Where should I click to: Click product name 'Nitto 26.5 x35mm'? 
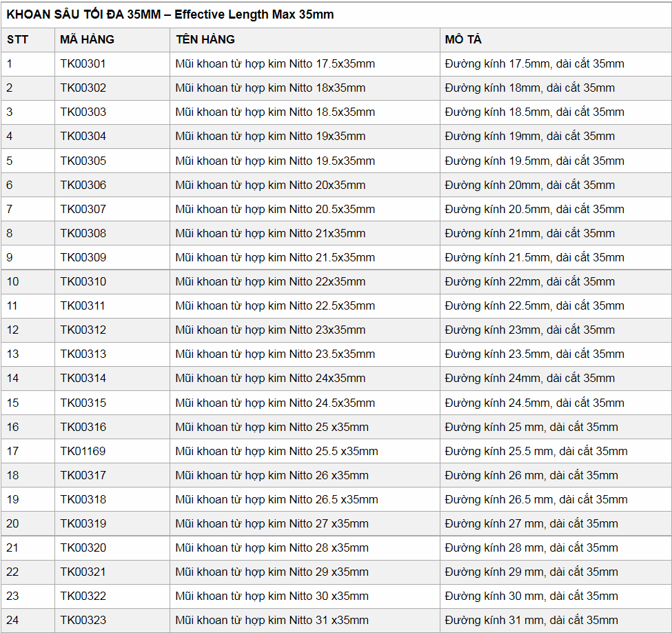click(x=276, y=499)
